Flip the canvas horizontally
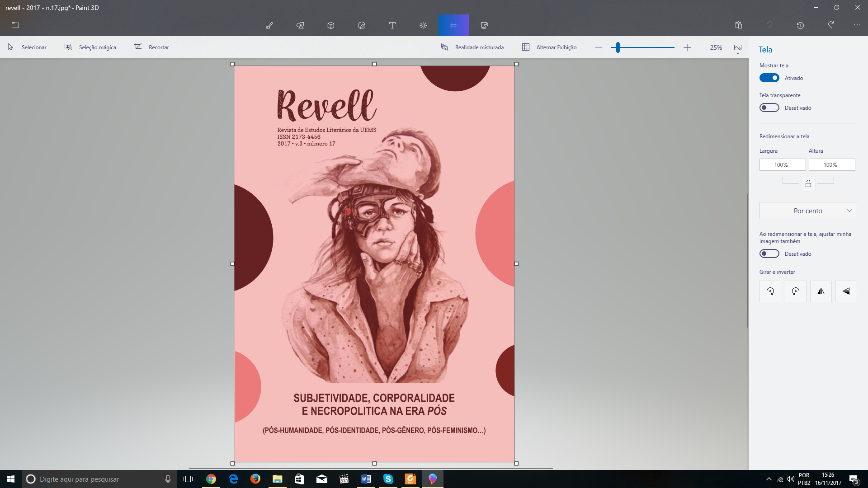868x488 pixels. point(821,291)
